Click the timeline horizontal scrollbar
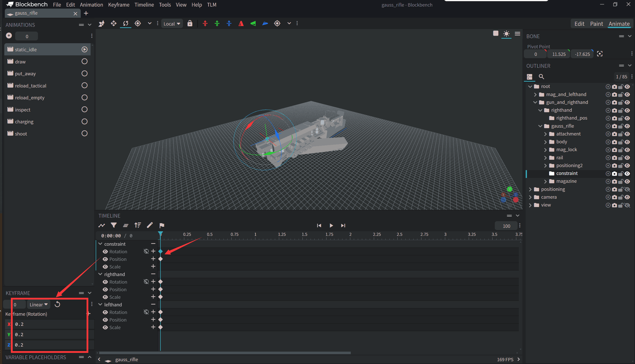Viewport: 635px width, 364px height. click(x=225, y=353)
